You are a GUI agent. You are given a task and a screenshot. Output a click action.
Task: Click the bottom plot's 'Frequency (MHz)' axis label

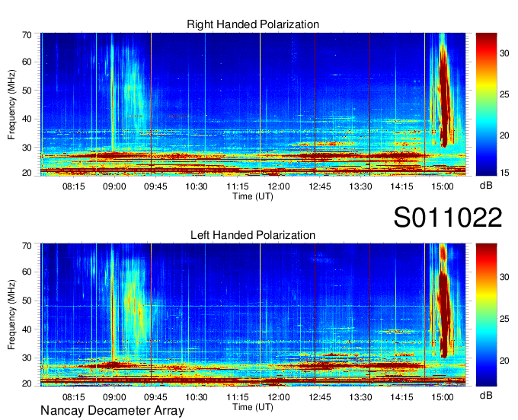pyautogui.click(x=11, y=315)
